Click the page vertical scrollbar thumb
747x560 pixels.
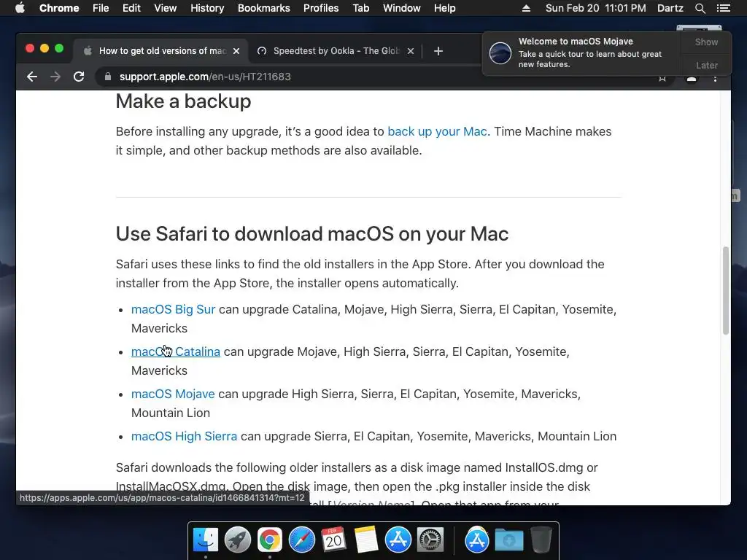click(726, 290)
